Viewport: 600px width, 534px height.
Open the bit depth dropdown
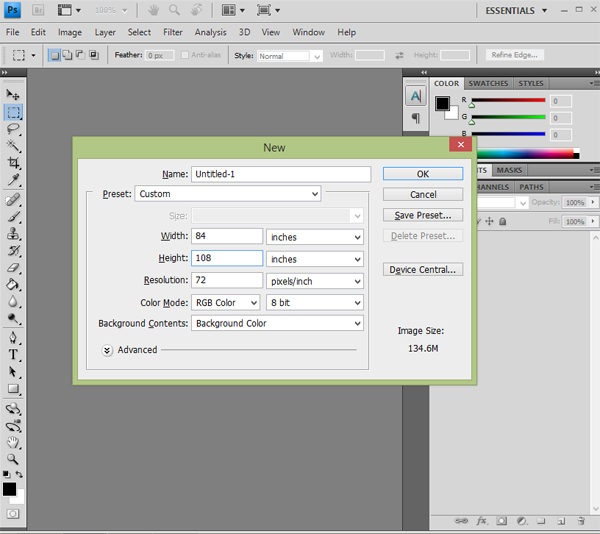tap(315, 303)
